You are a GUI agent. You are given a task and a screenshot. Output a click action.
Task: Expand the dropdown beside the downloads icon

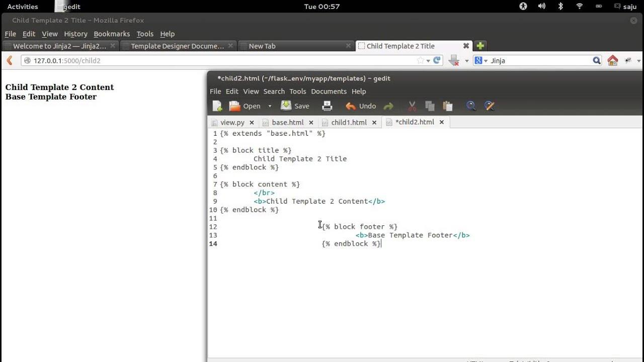[466, 61]
